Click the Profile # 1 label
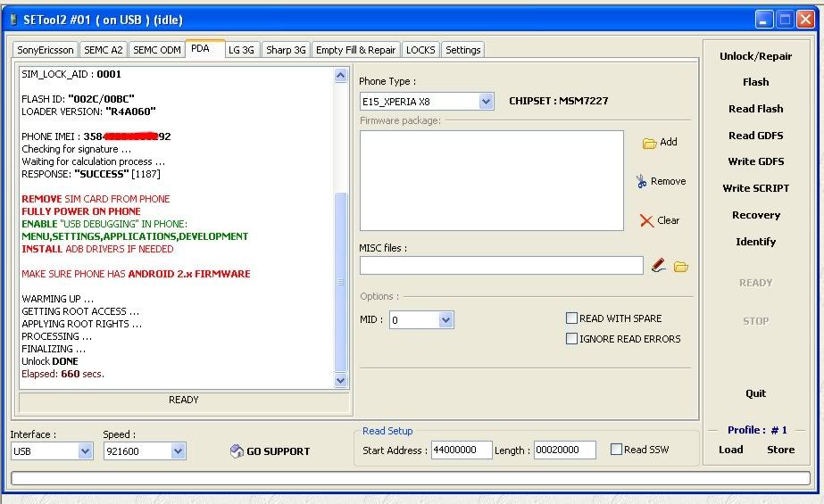The width and height of the screenshot is (824, 504). [x=757, y=430]
